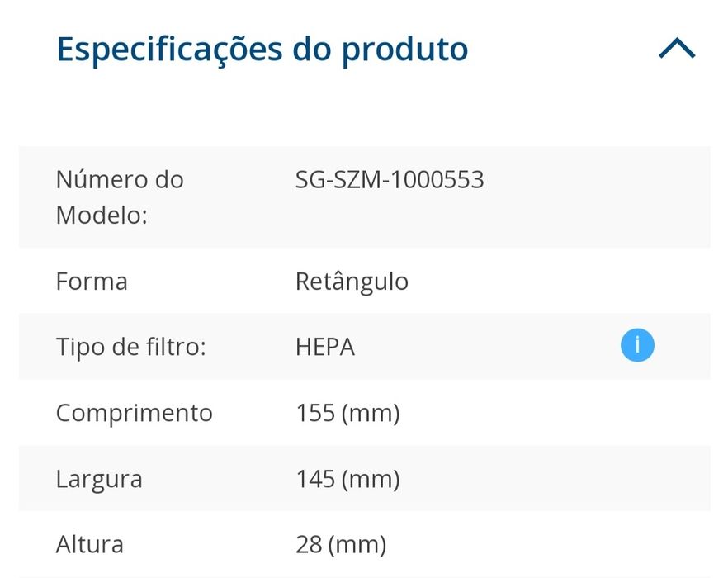Viewport: 728px width, 578px height.
Task: Open the Tipo de filtro info icon
Action: [637, 345]
